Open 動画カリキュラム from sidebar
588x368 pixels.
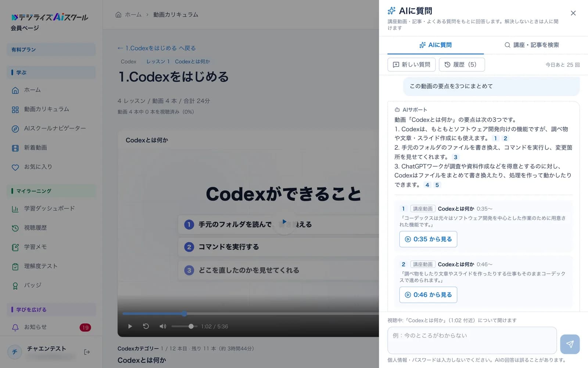coord(51,109)
